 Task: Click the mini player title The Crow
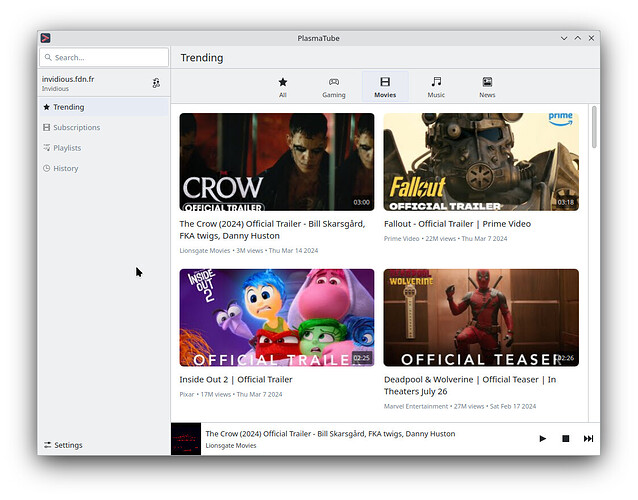pyautogui.click(x=330, y=434)
